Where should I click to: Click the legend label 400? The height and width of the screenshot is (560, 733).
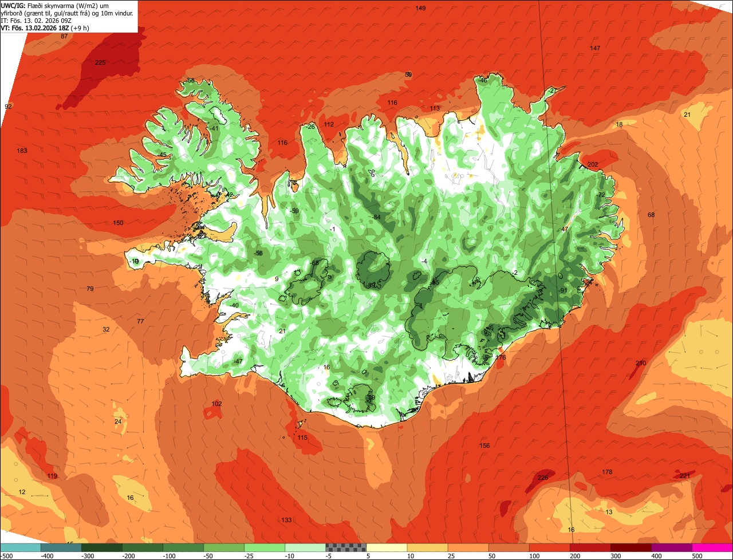click(656, 555)
